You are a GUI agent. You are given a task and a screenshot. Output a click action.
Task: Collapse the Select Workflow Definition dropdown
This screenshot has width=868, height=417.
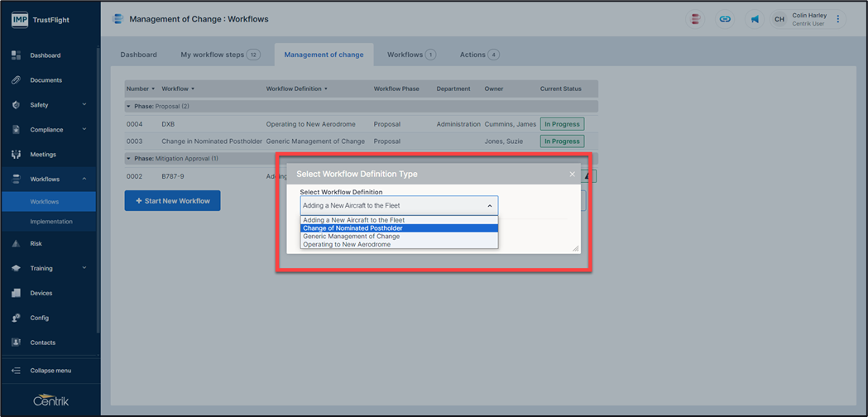489,206
